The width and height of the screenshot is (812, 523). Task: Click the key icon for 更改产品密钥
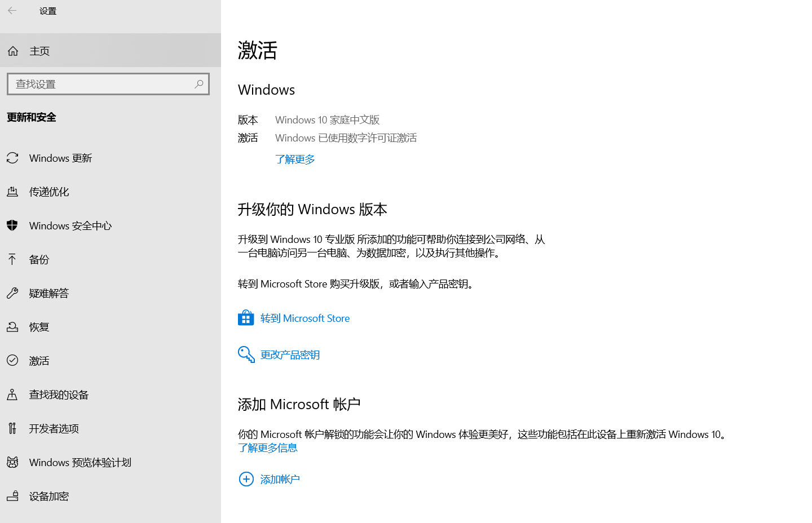246,354
